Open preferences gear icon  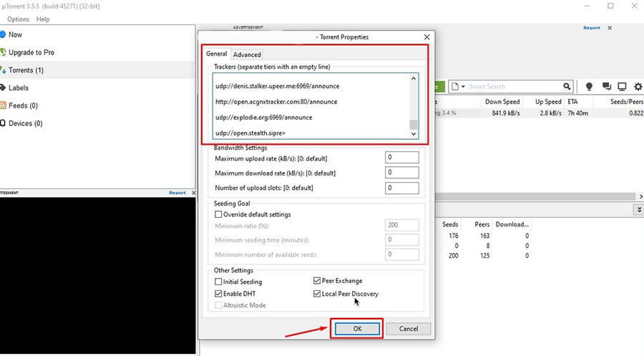tap(638, 87)
